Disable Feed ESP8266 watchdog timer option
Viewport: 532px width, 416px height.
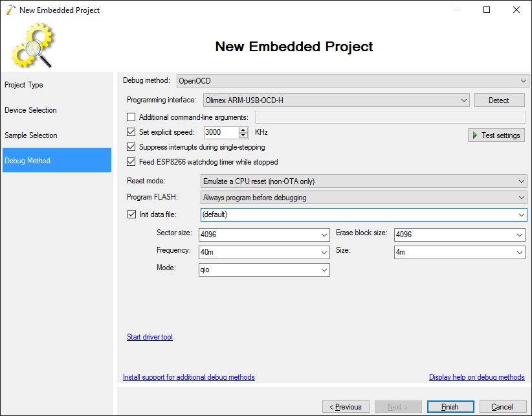(131, 161)
